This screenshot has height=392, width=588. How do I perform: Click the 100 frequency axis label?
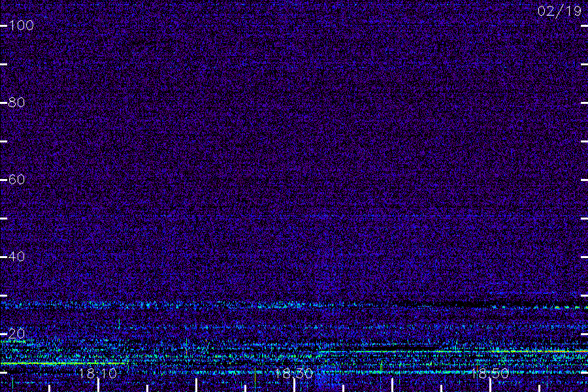(21, 25)
